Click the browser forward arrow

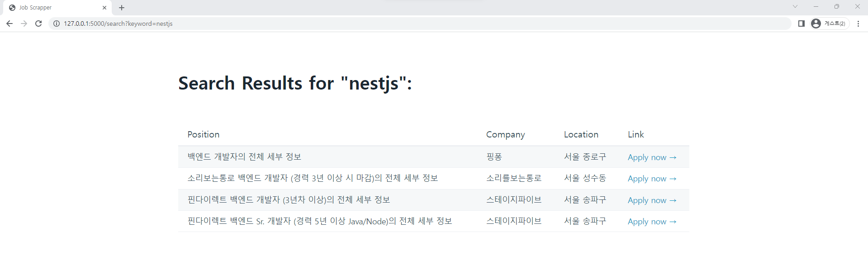[24, 24]
